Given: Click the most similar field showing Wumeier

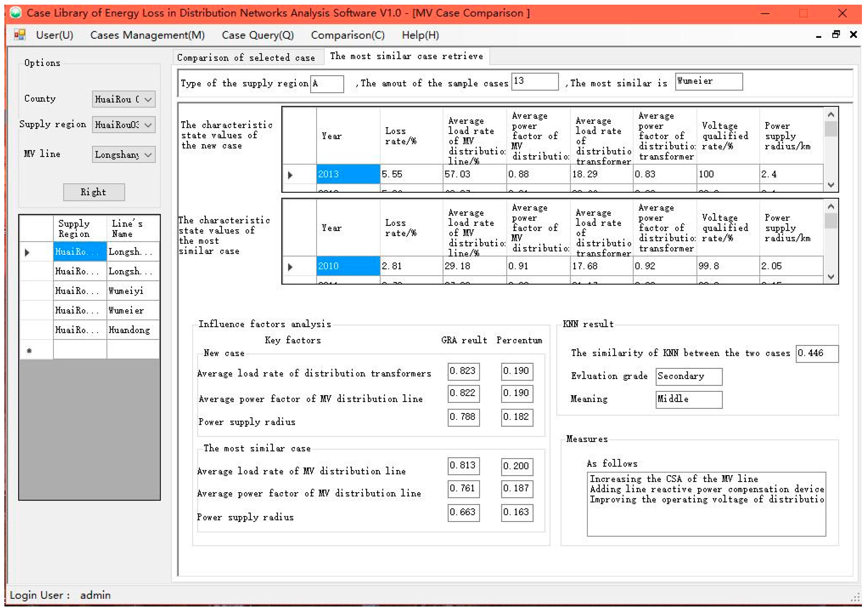Looking at the screenshot, I should coord(709,81).
